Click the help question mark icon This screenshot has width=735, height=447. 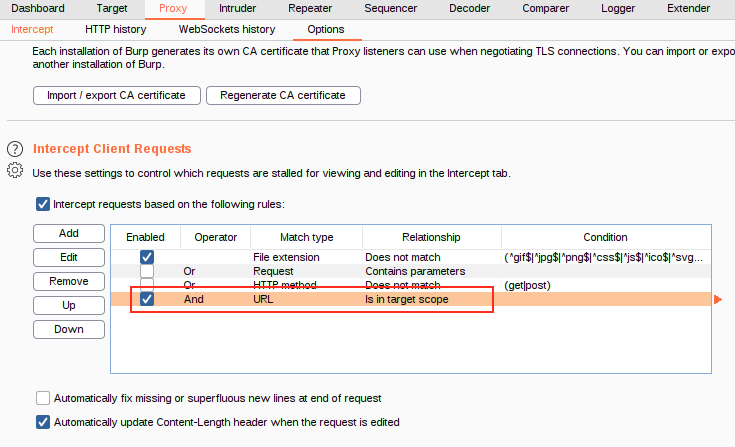point(15,149)
